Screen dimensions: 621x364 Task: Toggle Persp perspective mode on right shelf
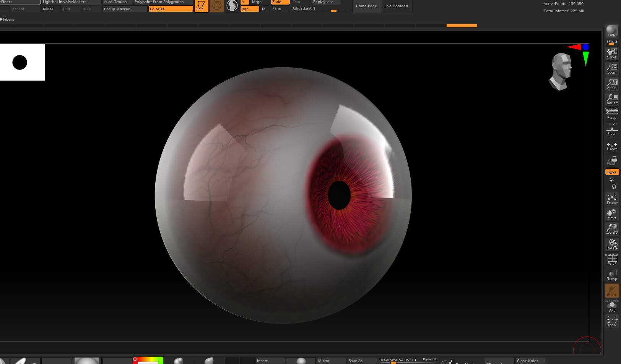[611, 115]
